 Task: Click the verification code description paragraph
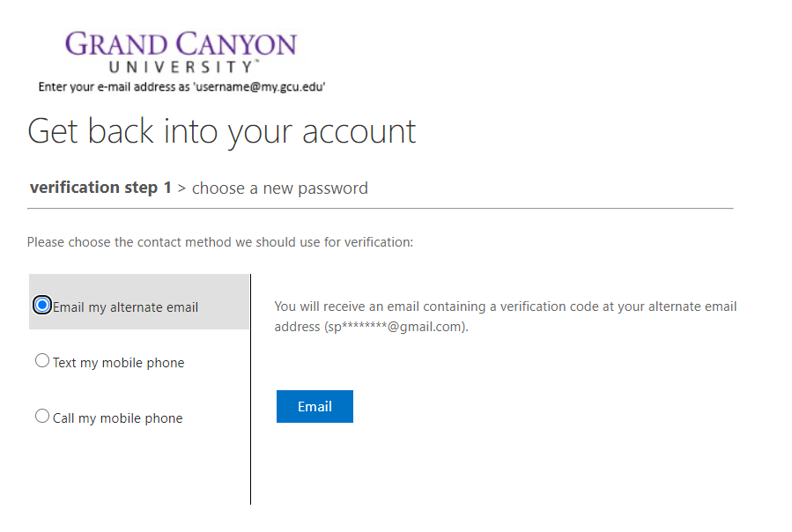(x=506, y=317)
